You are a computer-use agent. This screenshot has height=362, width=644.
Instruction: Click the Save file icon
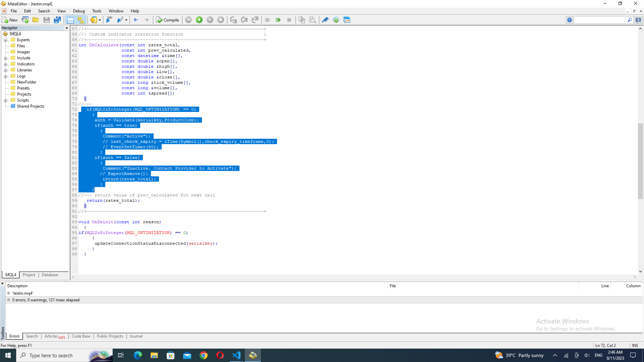[x=47, y=20]
